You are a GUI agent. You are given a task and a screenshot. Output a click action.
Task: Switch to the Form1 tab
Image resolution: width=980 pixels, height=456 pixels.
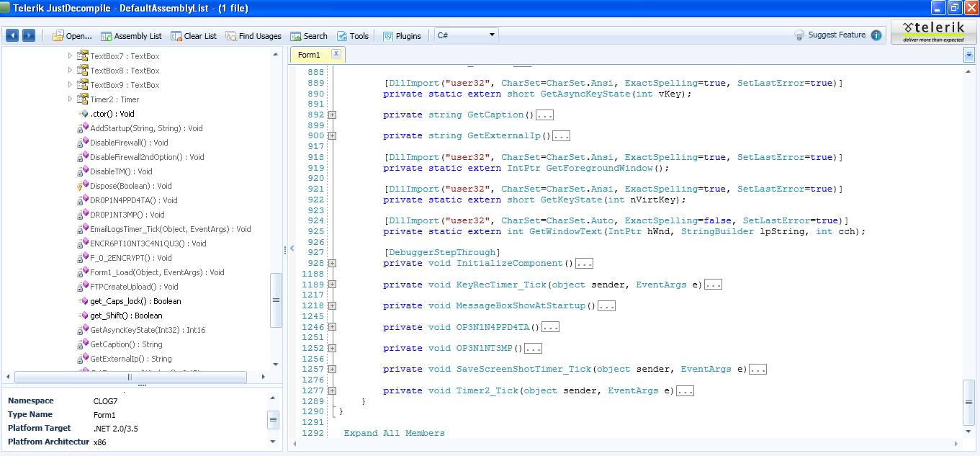[309, 55]
